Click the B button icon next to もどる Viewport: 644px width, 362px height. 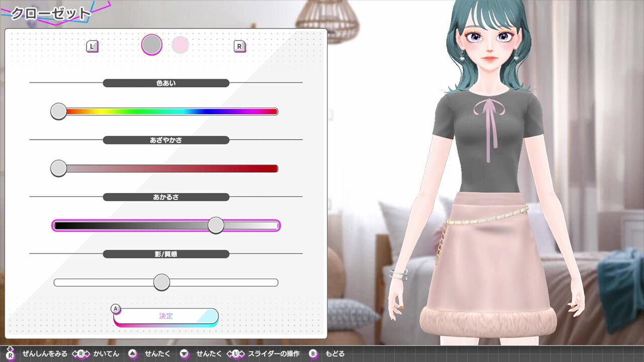click(x=312, y=353)
